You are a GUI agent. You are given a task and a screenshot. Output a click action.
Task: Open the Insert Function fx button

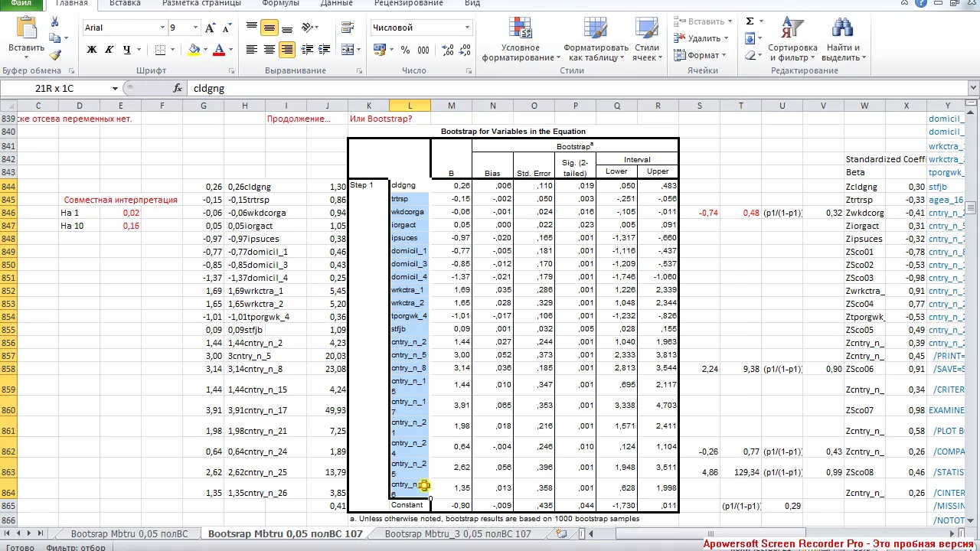[x=178, y=88]
